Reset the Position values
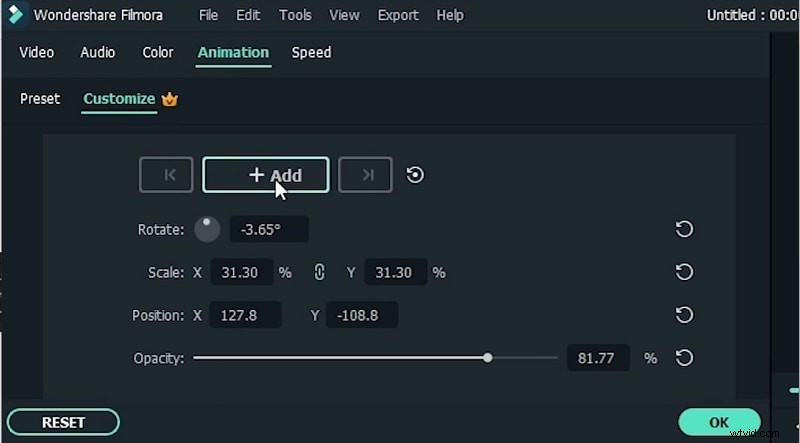Image resolution: width=800 pixels, height=443 pixels. pyautogui.click(x=684, y=315)
